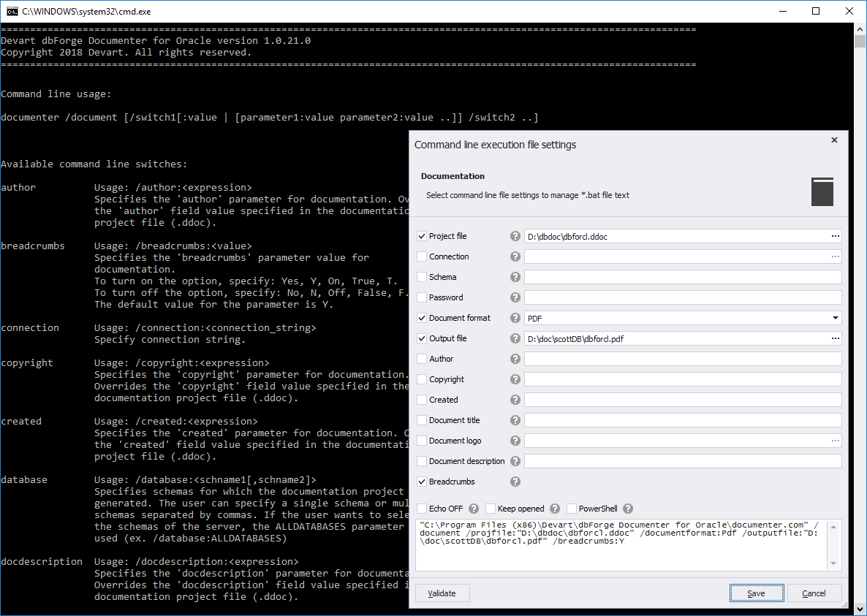Click help icon next to Breadcrumbs

(x=515, y=482)
